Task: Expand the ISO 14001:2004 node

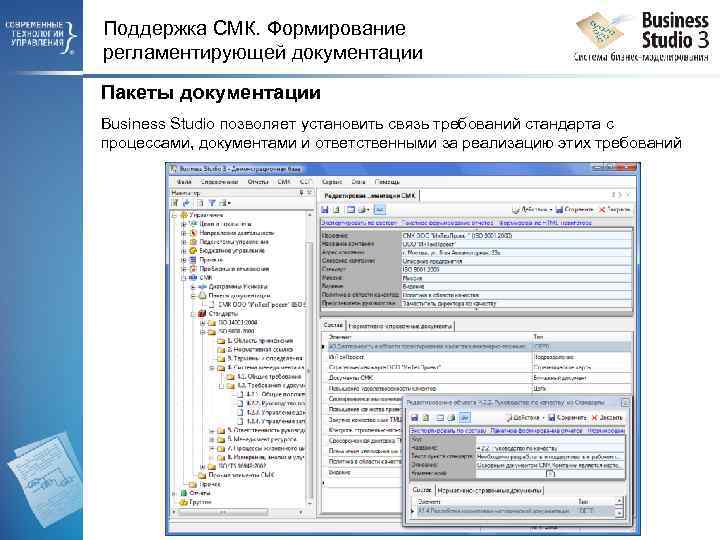Action: point(202,323)
